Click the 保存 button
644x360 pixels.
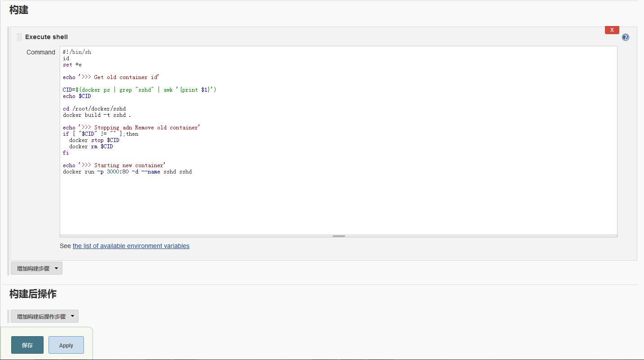[x=27, y=345]
